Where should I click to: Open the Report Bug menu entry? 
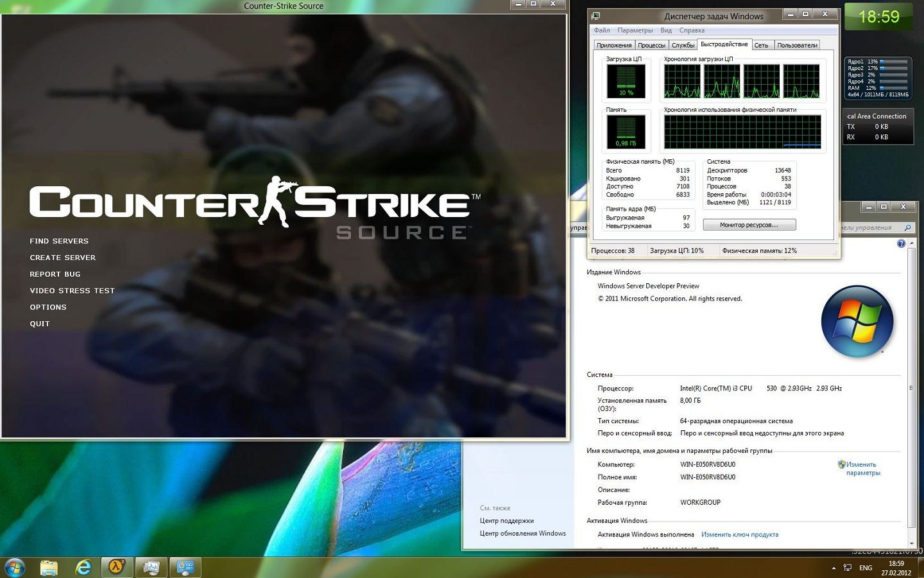point(55,274)
